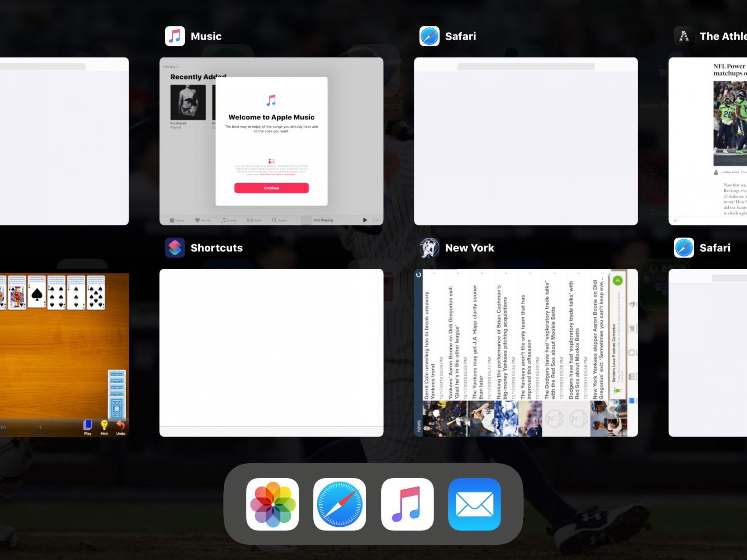Click the Play button in Solitaire
This screenshot has height=560, width=747.
pos(88,428)
